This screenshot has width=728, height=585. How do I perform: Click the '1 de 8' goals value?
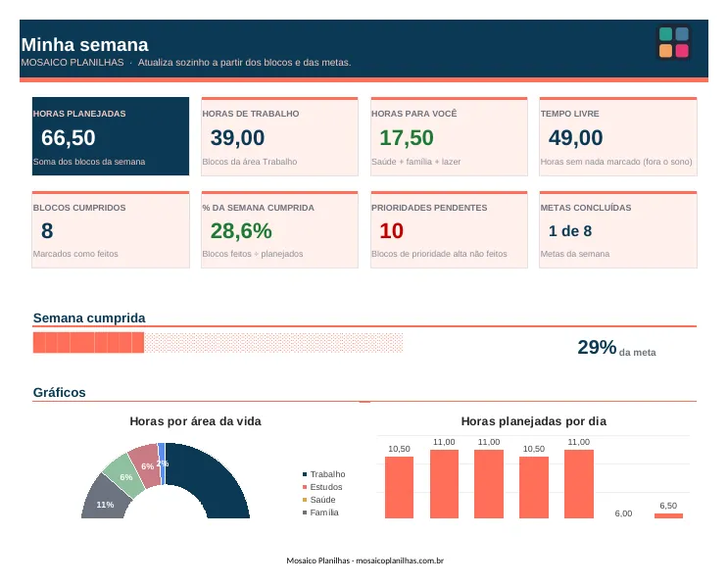570,231
